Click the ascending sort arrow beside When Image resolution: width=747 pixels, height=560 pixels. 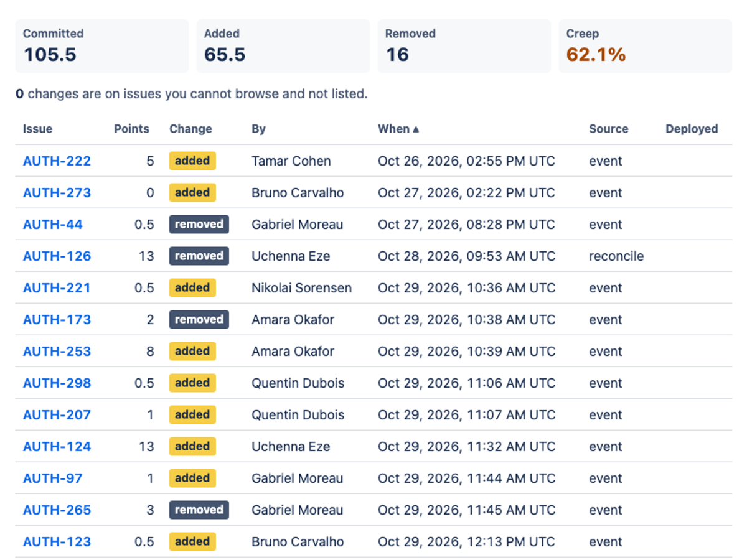pos(416,129)
